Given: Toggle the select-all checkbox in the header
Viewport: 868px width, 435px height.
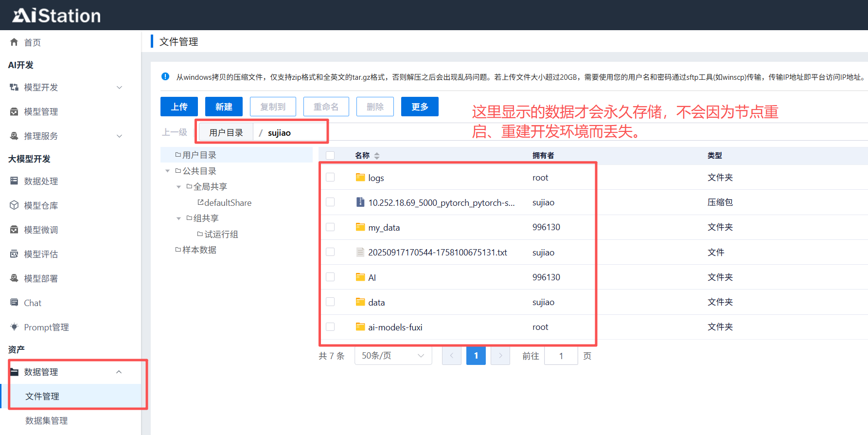Looking at the screenshot, I should coord(330,156).
